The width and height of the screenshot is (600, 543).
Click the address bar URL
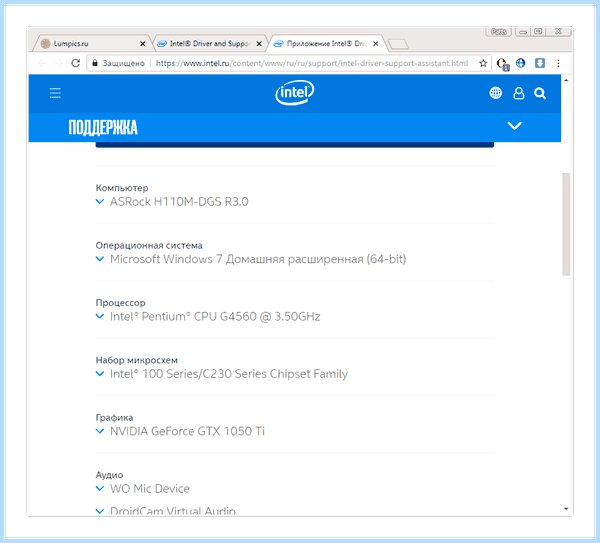coord(311,63)
